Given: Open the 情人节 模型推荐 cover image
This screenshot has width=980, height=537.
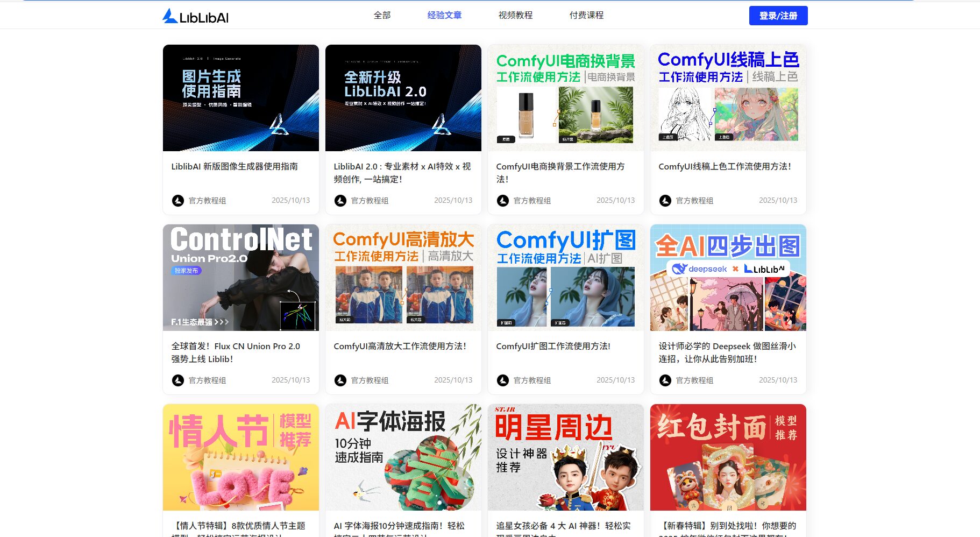Looking at the screenshot, I should pyautogui.click(x=241, y=457).
